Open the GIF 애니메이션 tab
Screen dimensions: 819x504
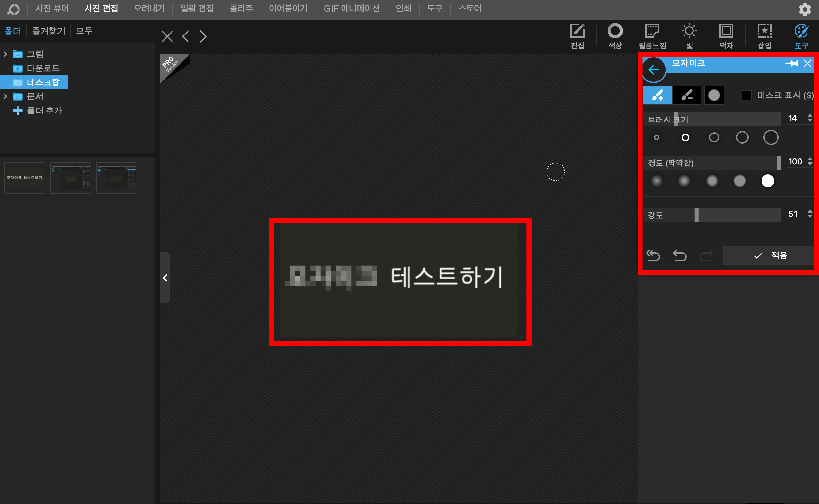click(351, 9)
